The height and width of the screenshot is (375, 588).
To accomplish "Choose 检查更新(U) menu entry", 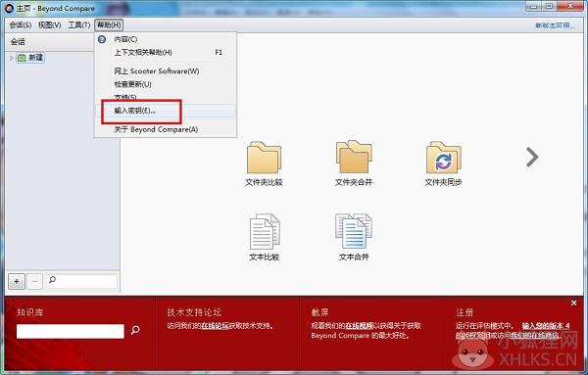I will [166, 84].
